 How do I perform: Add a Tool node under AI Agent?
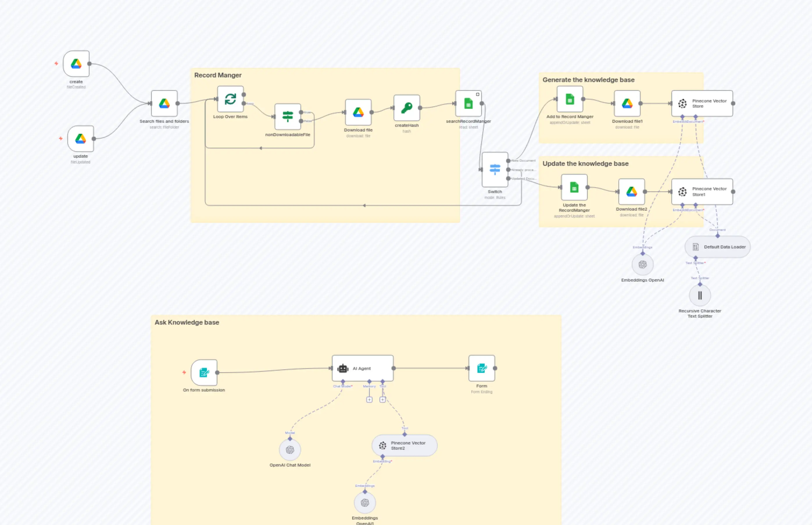382,400
